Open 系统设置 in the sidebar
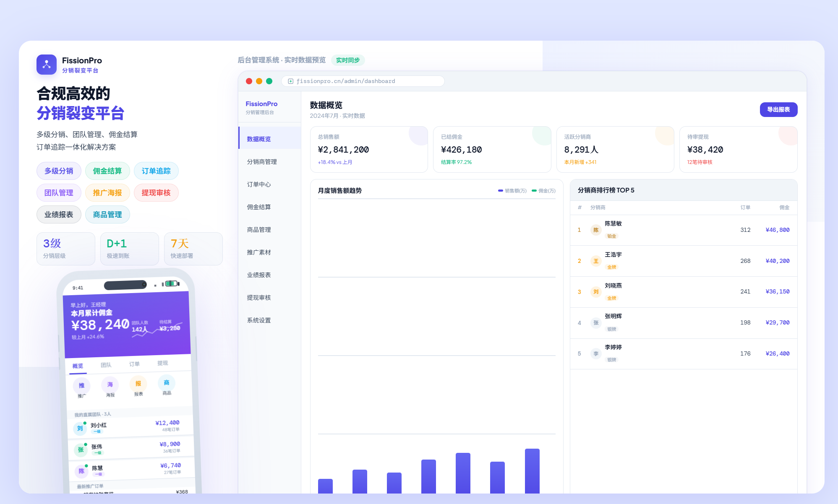838x504 pixels. (x=270, y=320)
